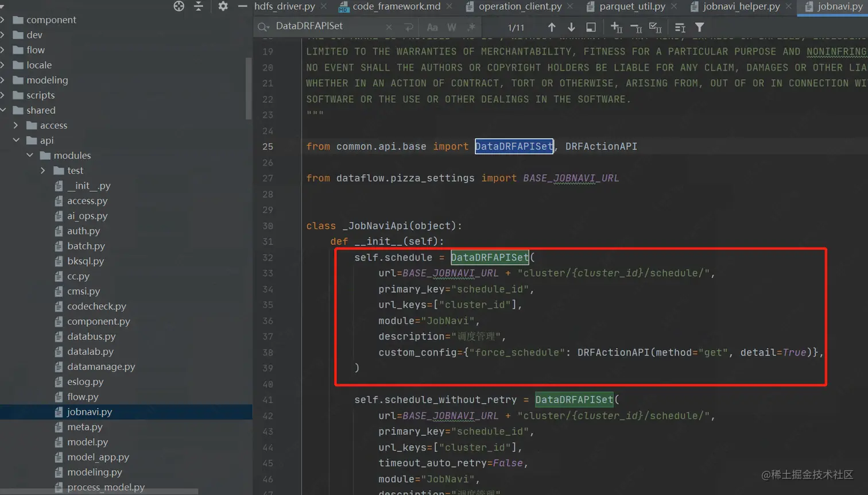The height and width of the screenshot is (495, 868).
Task: Open search filter funnel icon
Action: 700,27
